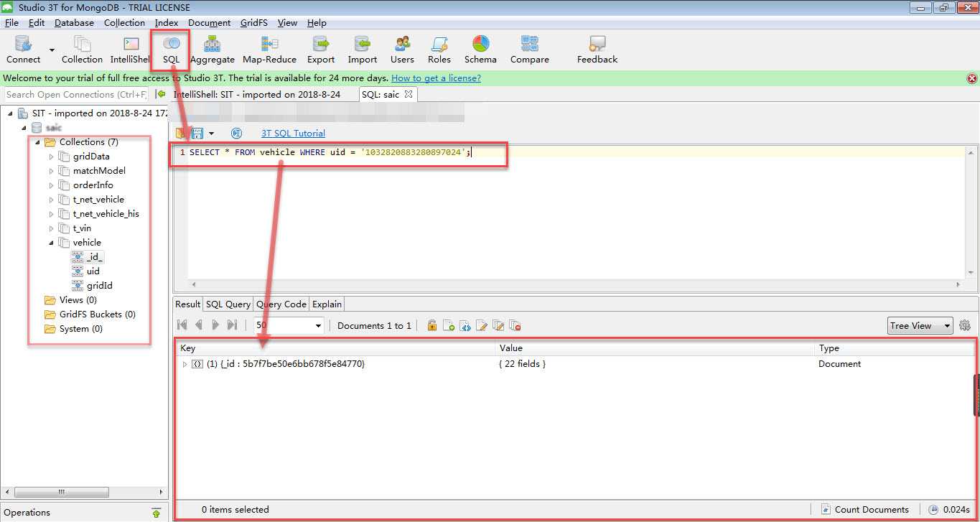Expand the matchModel collection

(x=51, y=170)
